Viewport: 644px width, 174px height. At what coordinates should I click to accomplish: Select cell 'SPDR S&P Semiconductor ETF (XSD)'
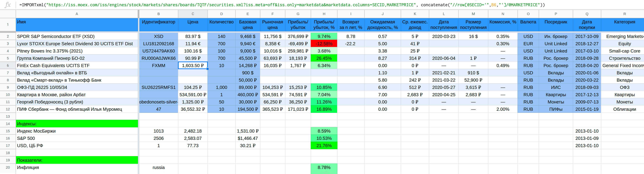click(77, 36)
